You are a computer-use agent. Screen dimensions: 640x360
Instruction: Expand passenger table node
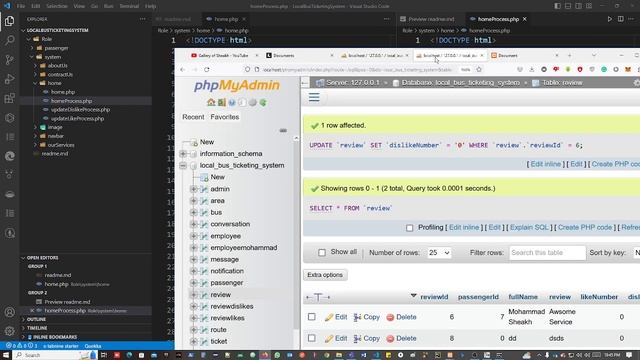[194, 283]
